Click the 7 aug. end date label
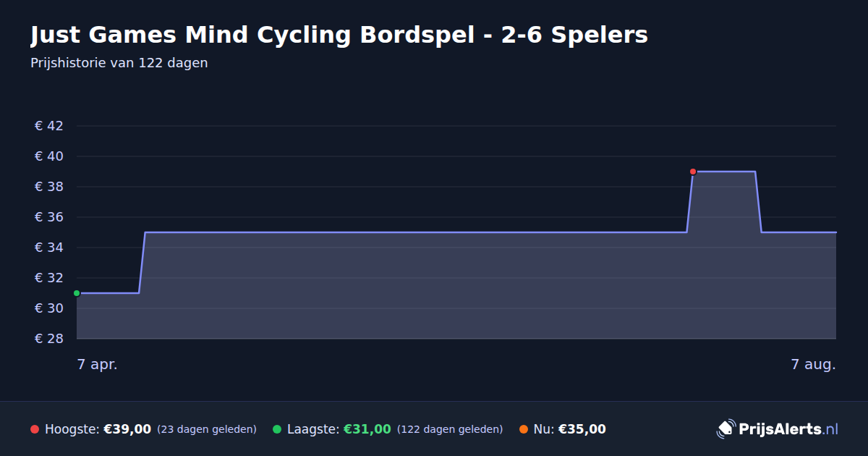868x456 pixels. click(x=813, y=364)
